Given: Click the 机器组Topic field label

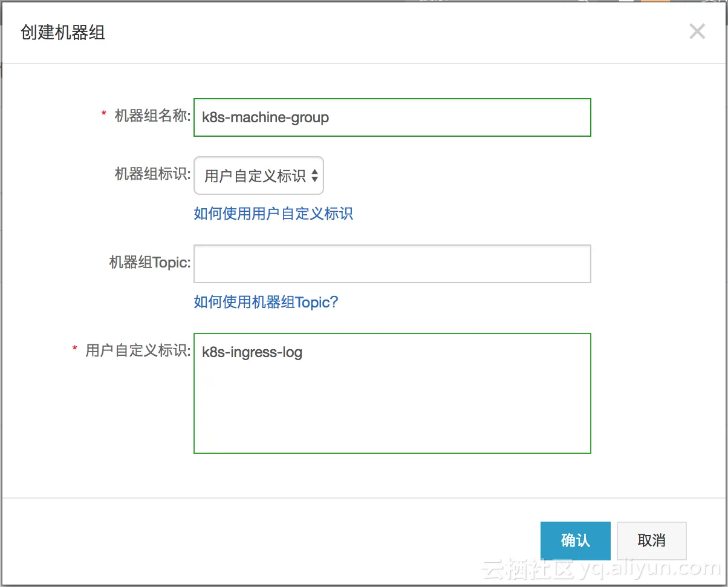Looking at the screenshot, I should click(150, 263).
